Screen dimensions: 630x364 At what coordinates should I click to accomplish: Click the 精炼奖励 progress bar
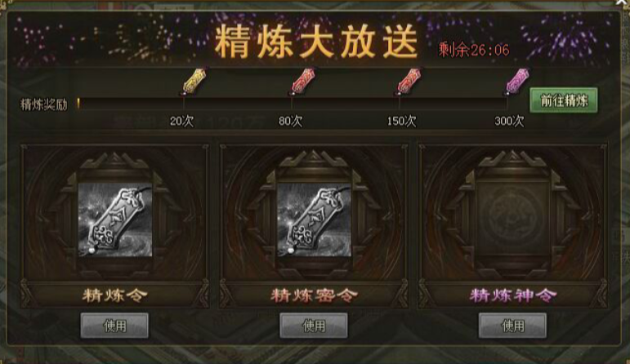pos(293,104)
